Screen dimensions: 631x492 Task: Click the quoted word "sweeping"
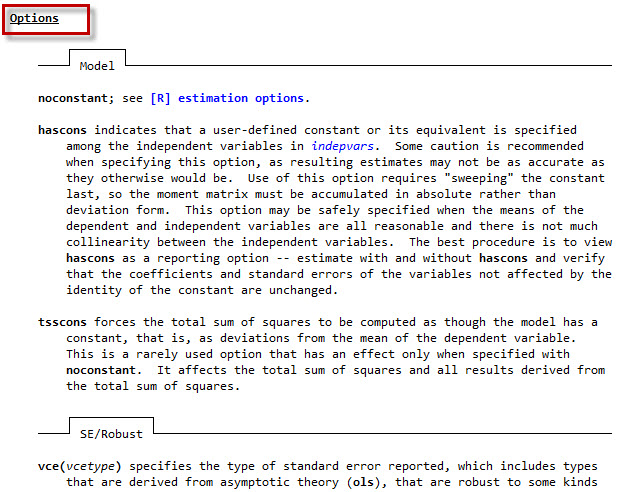click(479, 178)
